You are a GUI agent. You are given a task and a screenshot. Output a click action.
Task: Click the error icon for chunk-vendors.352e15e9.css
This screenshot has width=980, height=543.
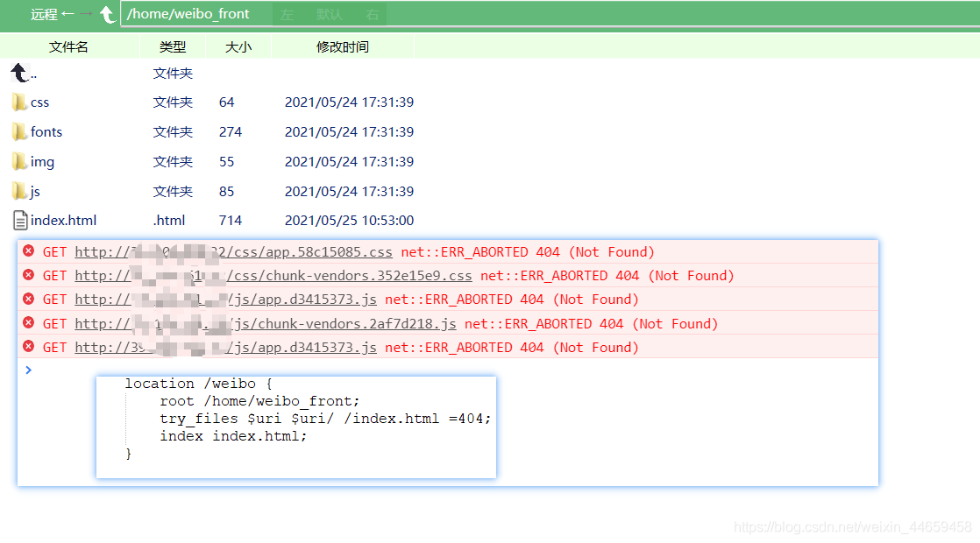(28, 275)
